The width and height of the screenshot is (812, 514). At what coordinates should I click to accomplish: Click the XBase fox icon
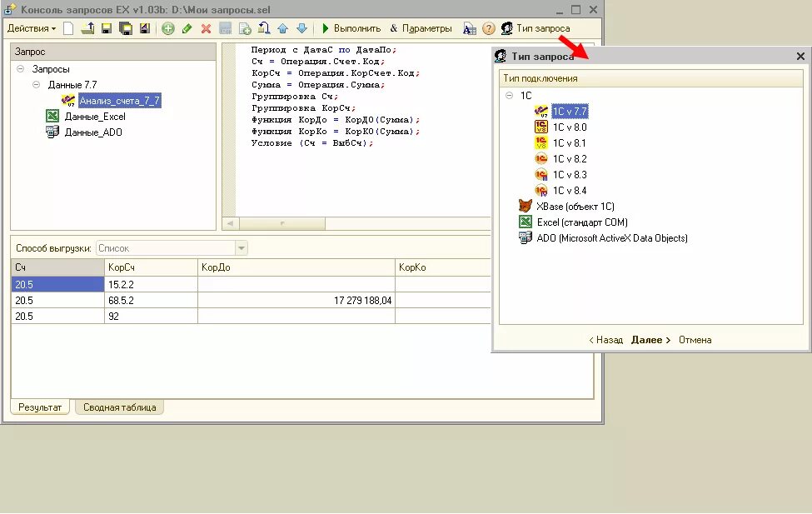pos(526,206)
